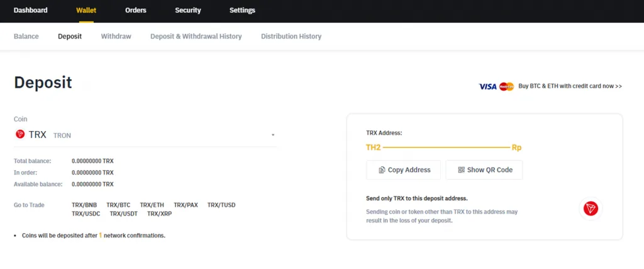This screenshot has width=644, height=269.
Task: Click the 'TRX Address:' label
Action: (384, 133)
